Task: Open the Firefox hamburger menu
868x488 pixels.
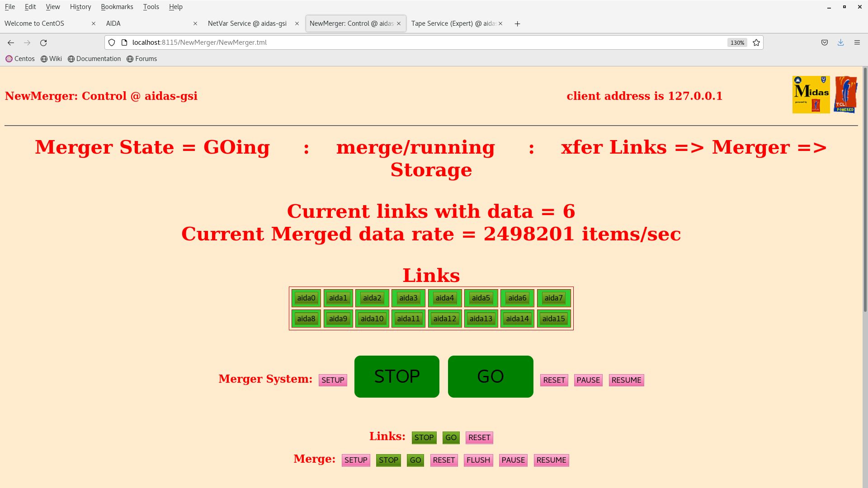Action: 857,42
